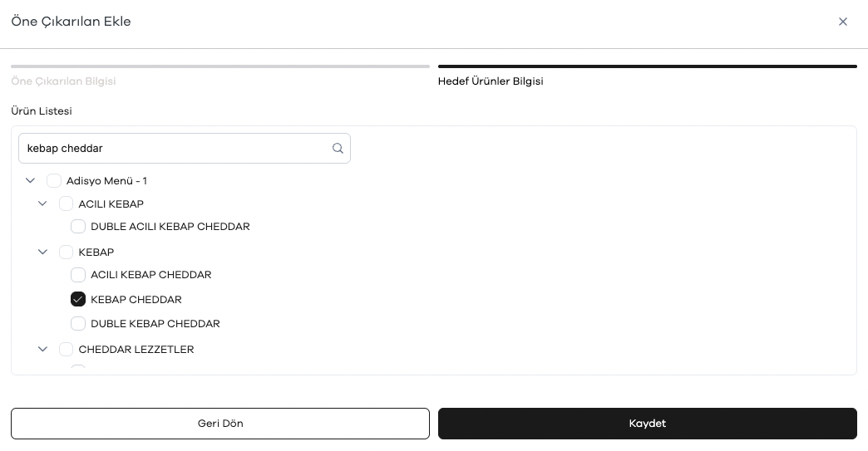Click the search magnifier icon
The width and height of the screenshot is (868, 451).
(338, 148)
